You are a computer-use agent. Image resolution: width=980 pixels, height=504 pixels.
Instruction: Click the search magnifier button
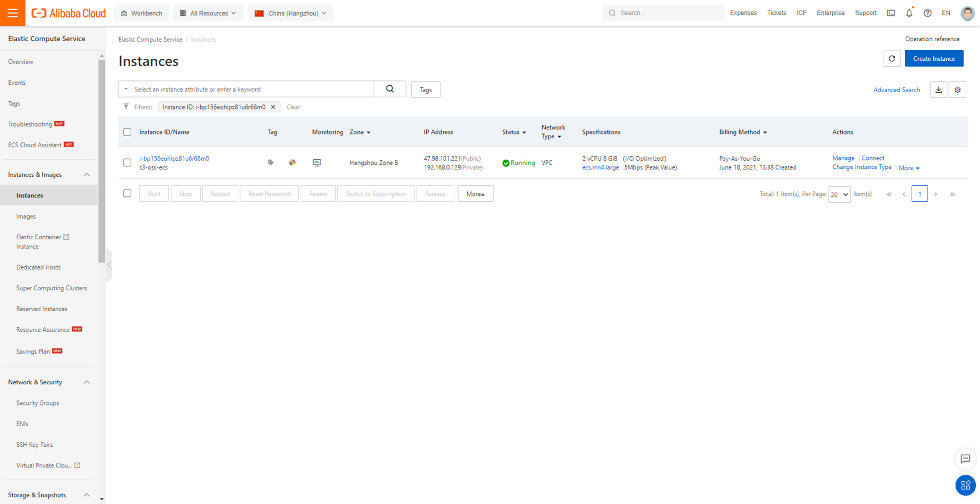(390, 89)
